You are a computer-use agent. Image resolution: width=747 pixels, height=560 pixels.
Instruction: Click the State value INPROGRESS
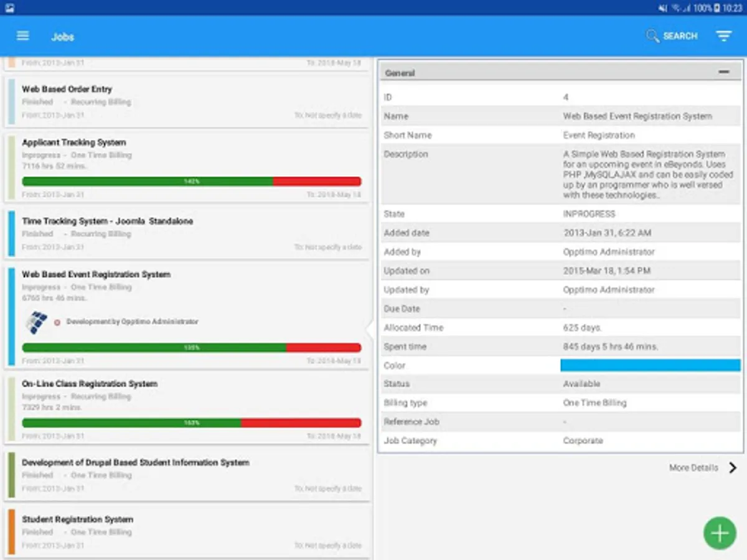point(589,214)
